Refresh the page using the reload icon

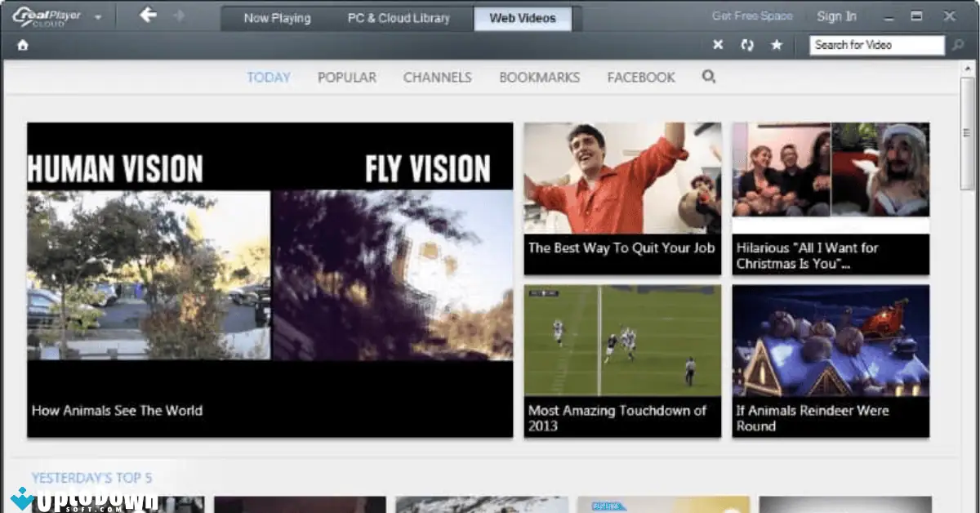tap(747, 45)
